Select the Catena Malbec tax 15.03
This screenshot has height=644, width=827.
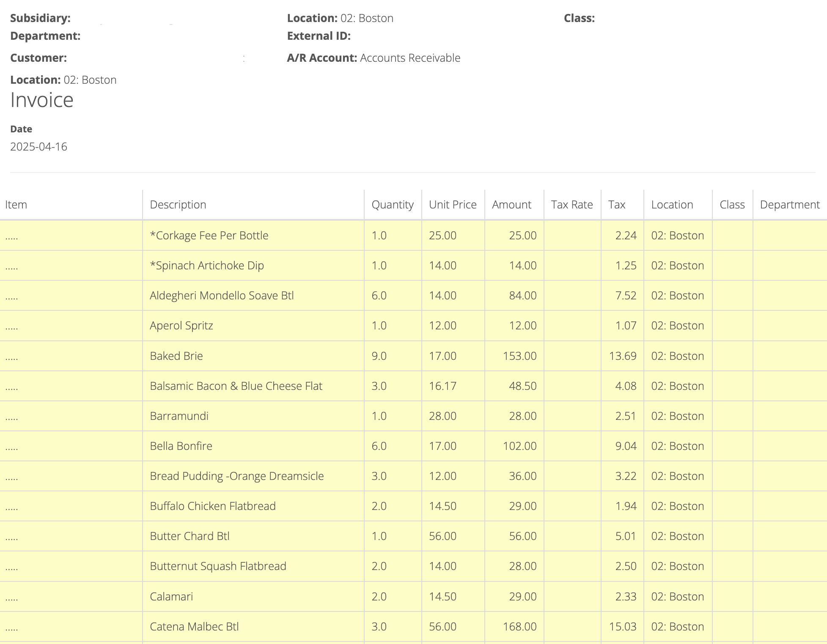pos(623,627)
